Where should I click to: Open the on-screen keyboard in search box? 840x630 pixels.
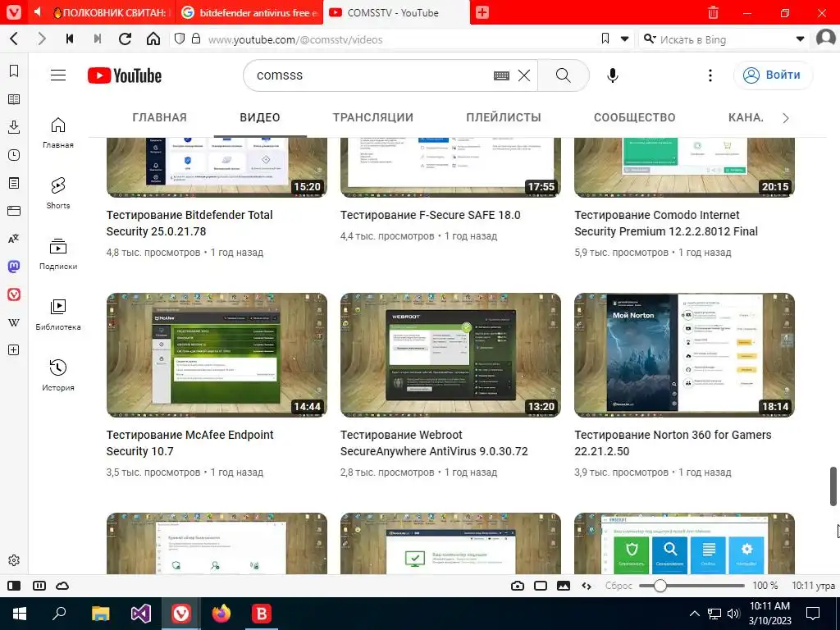(x=501, y=75)
